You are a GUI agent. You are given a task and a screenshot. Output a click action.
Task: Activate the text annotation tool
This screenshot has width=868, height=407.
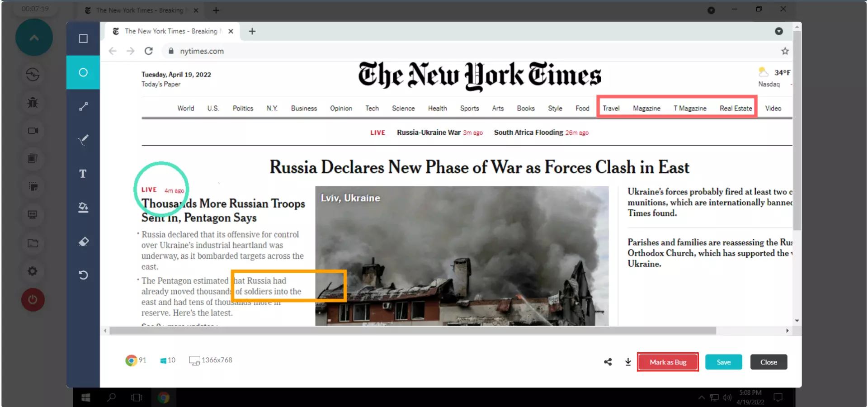pos(83,174)
